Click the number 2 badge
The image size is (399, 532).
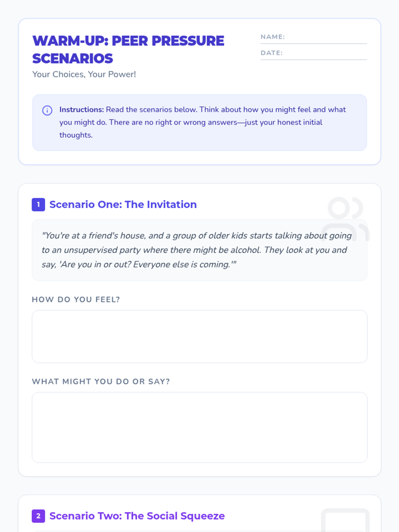(x=39, y=516)
